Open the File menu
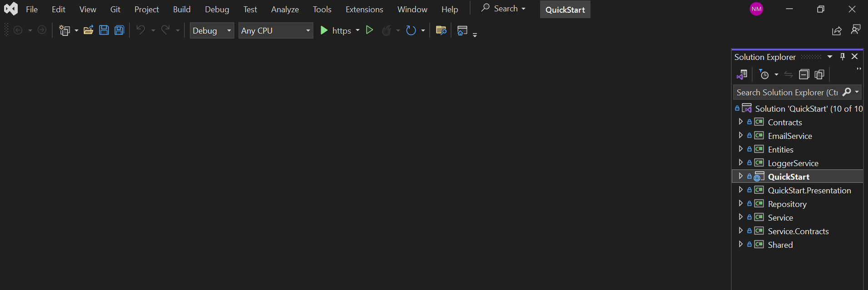Viewport: 868px width, 290px height. (32, 9)
